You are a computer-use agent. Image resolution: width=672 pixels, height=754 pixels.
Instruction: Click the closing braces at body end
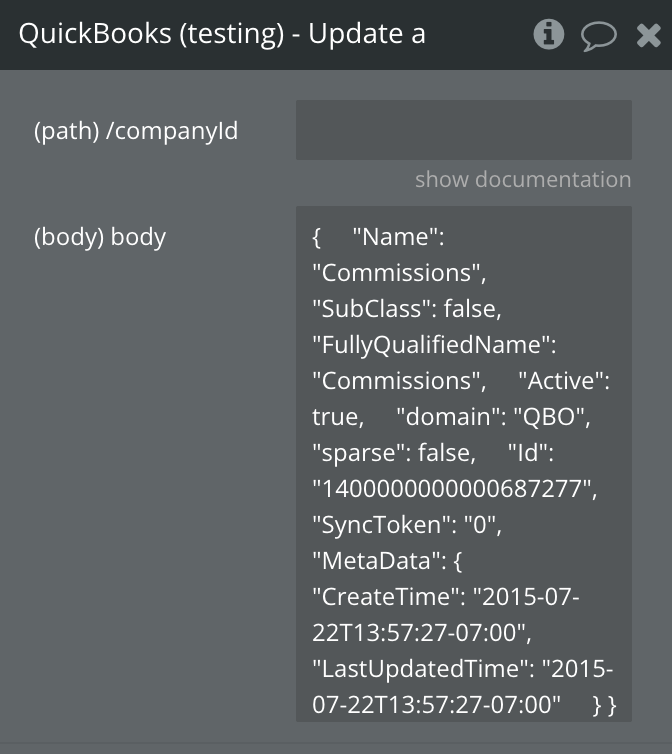click(x=605, y=705)
